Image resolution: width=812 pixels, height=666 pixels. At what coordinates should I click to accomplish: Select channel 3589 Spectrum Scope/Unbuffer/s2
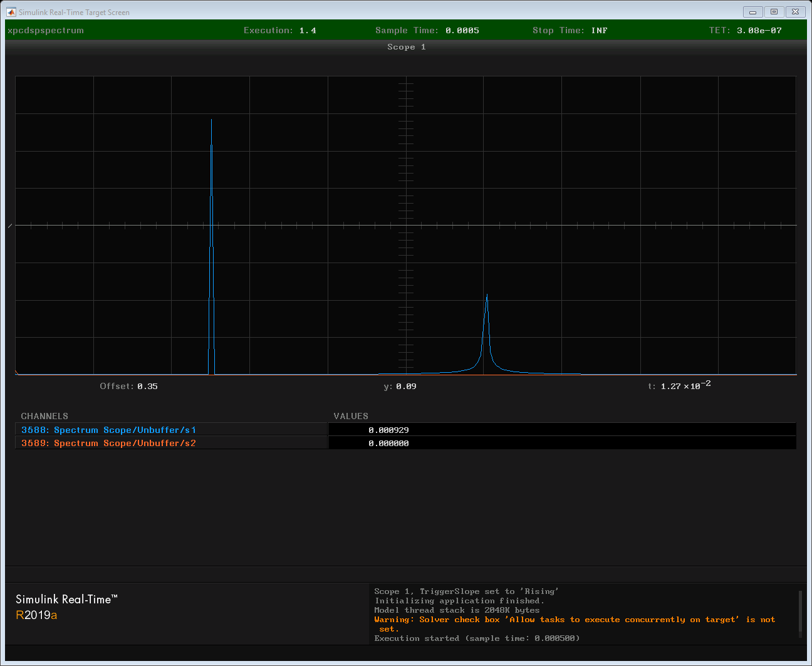[108, 443]
